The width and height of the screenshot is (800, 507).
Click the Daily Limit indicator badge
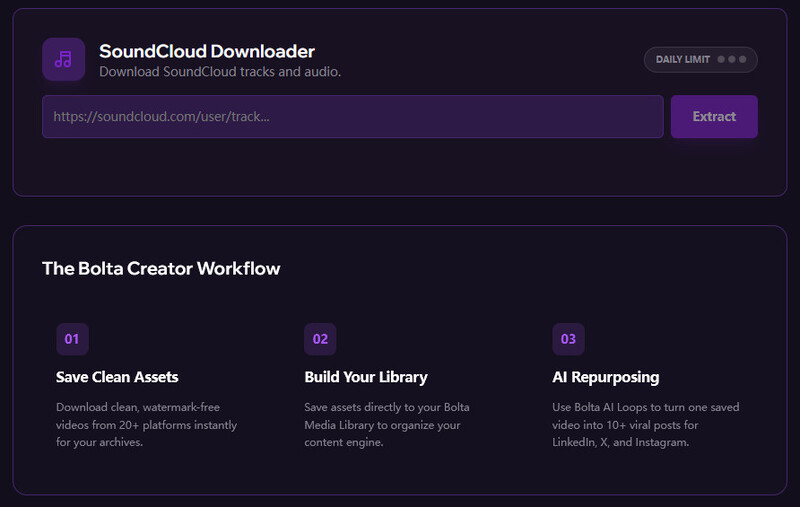coord(701,60)
